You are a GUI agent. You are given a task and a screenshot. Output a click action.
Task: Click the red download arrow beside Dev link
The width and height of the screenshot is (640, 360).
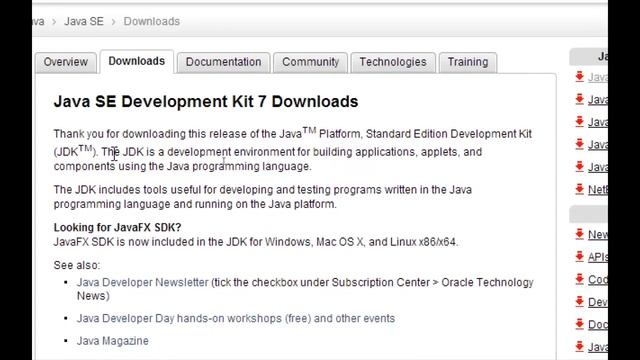[580, 302]
